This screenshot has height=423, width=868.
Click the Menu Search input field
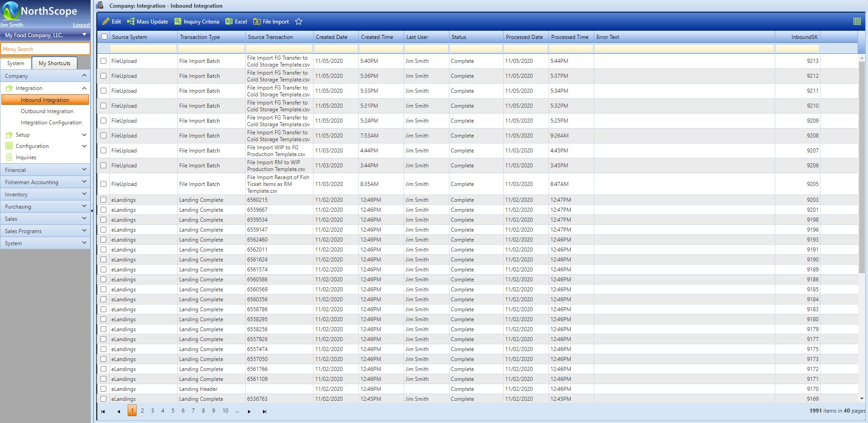[45, 49]
